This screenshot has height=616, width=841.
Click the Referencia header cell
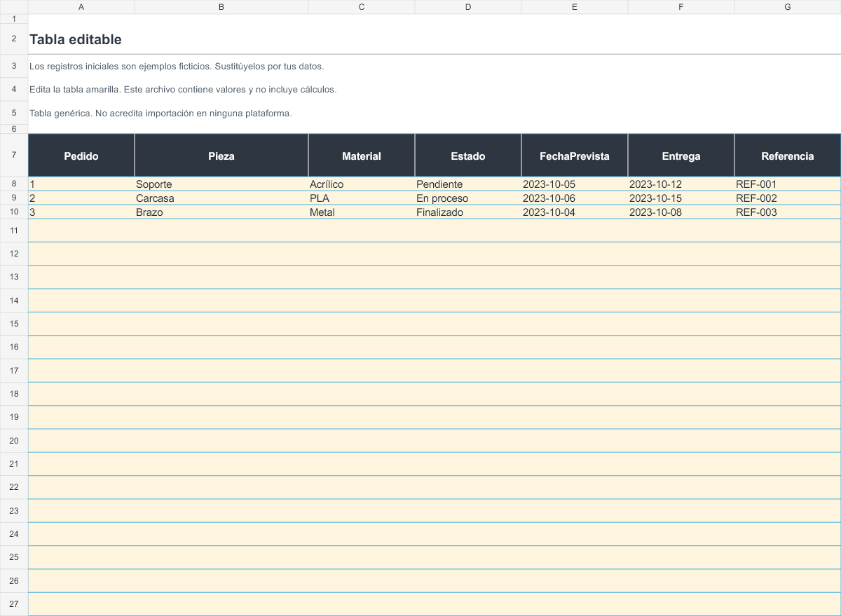pos(788,156)
